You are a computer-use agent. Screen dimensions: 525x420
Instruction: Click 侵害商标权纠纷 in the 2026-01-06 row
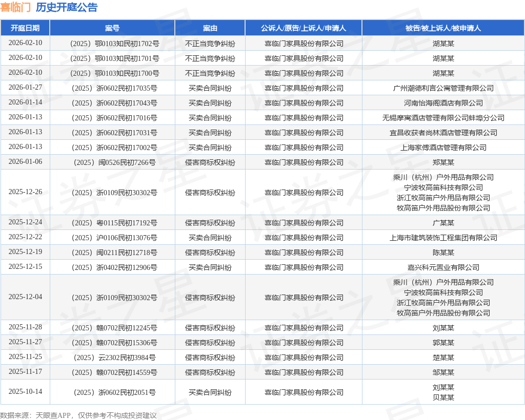210,162
